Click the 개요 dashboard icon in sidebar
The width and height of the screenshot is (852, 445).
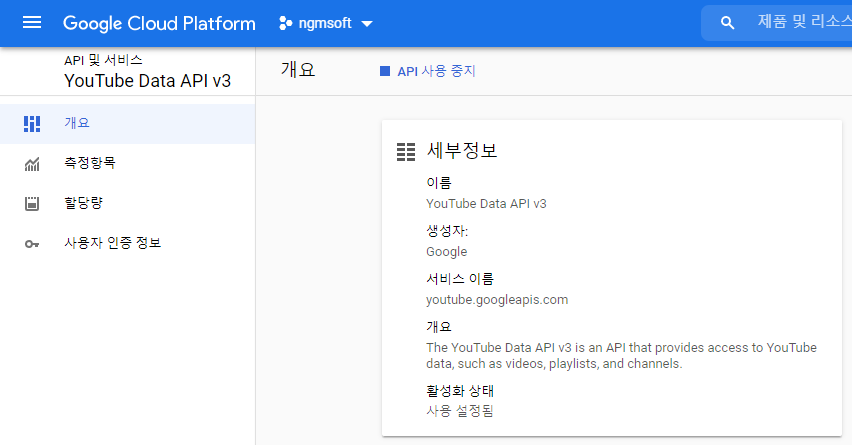pos(32,124)
